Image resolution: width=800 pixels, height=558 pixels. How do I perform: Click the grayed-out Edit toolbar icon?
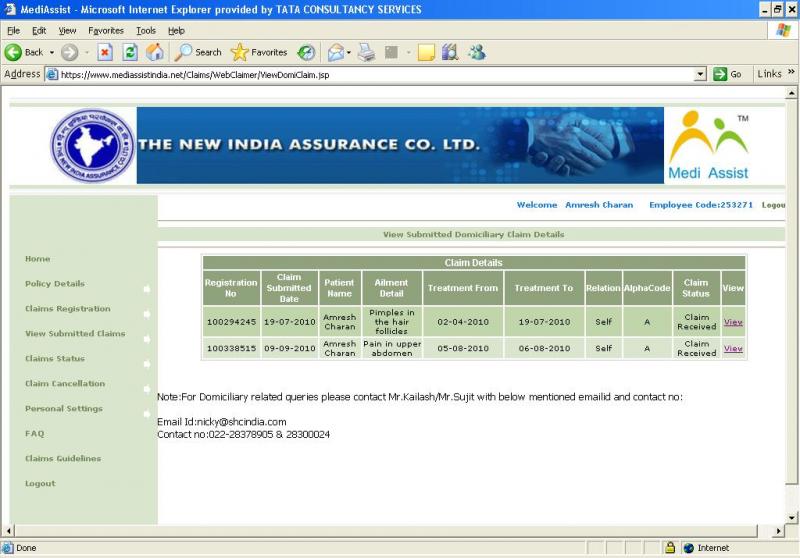pos(391,52)
